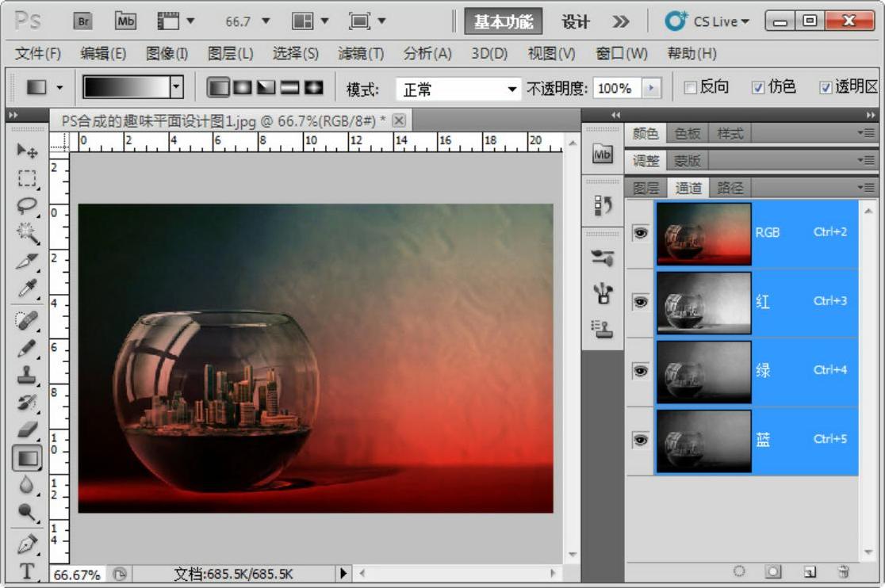This screenshot has height=588, width=885.
Task: Open the 滤镜(T) menu
Action: 361,53
